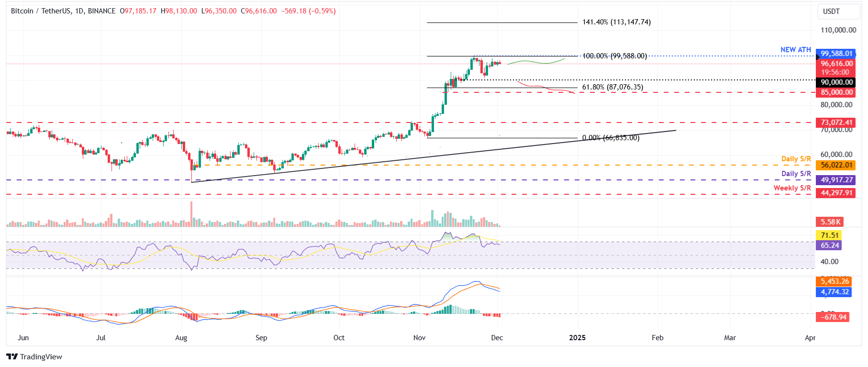
Task: Click the H98,130.00 high value
Action: tap(179, 11)
